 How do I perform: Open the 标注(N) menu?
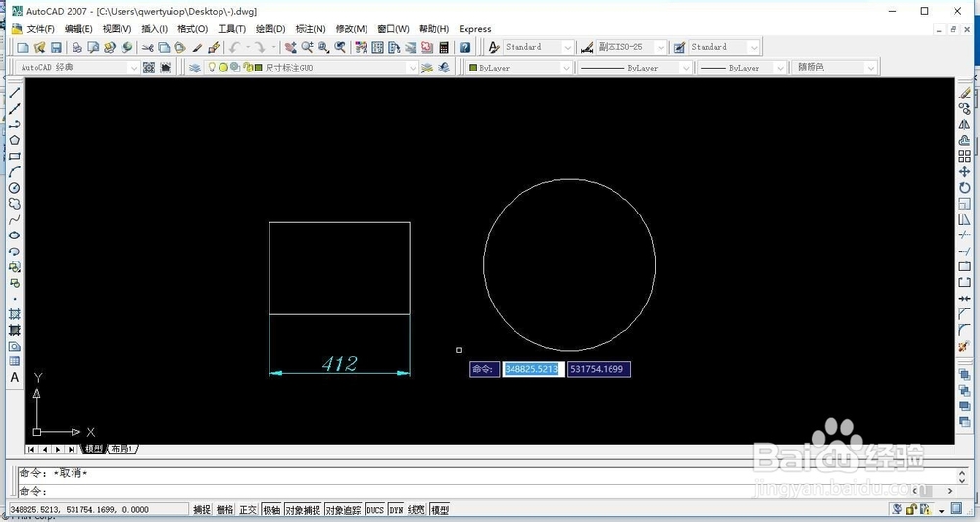[x=311, y=29]
